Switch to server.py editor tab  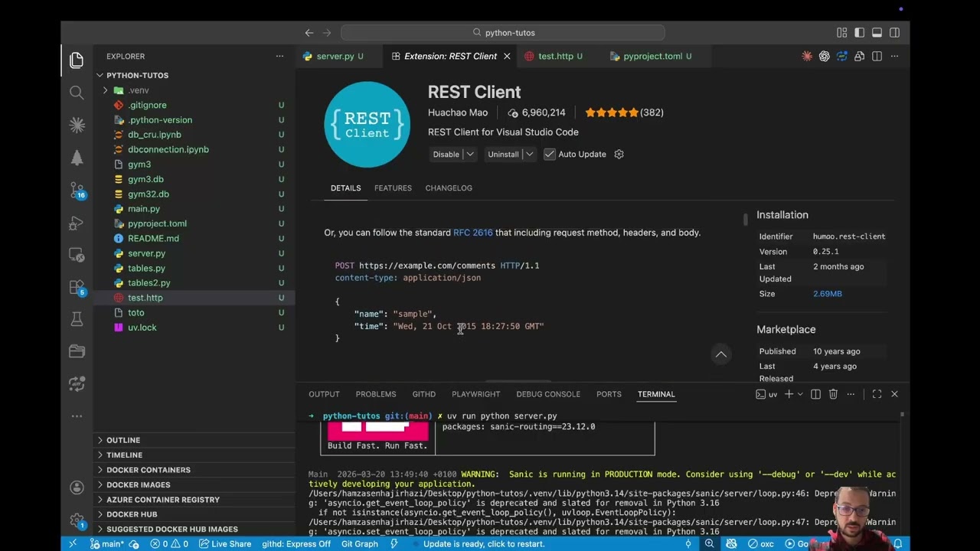335,56
